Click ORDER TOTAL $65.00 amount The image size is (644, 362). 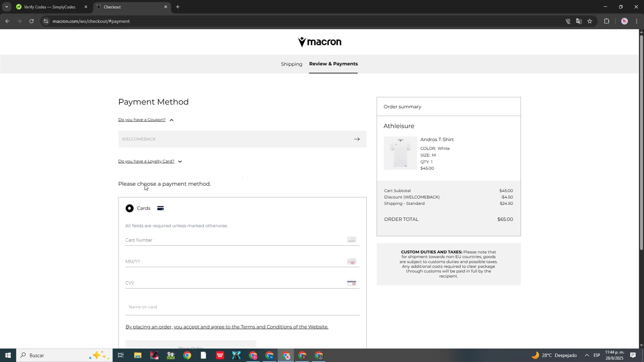(x=505, y=219)
